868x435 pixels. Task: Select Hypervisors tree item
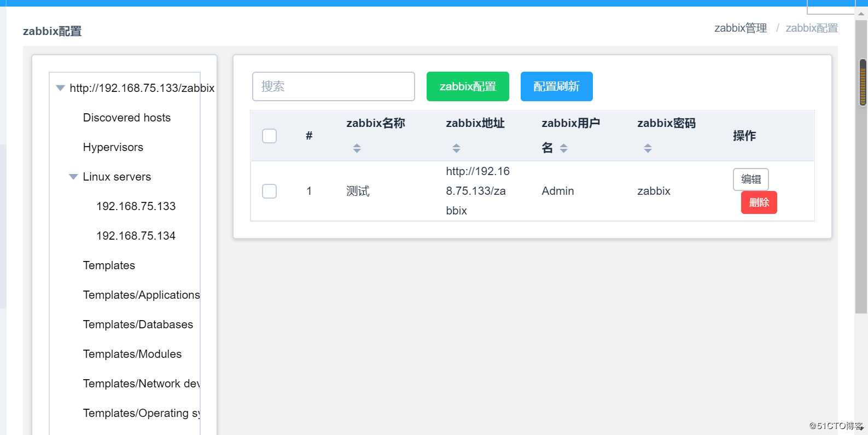(x=113, y=147)
